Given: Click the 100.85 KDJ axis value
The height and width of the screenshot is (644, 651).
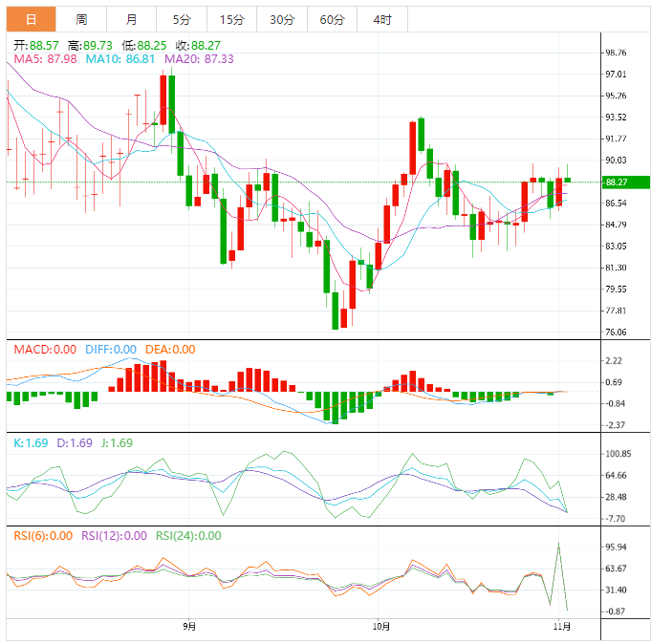Looking at the screenshot, I should [618, 454].
